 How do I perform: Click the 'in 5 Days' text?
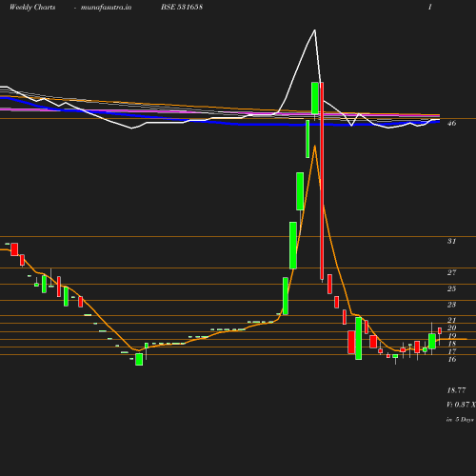point(460,420)
